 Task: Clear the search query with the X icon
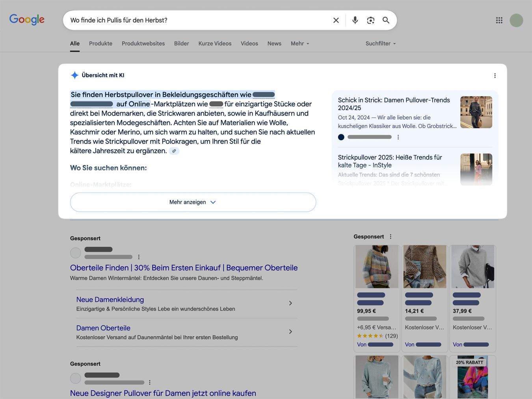pyautogui.click(x=336, y=20)
